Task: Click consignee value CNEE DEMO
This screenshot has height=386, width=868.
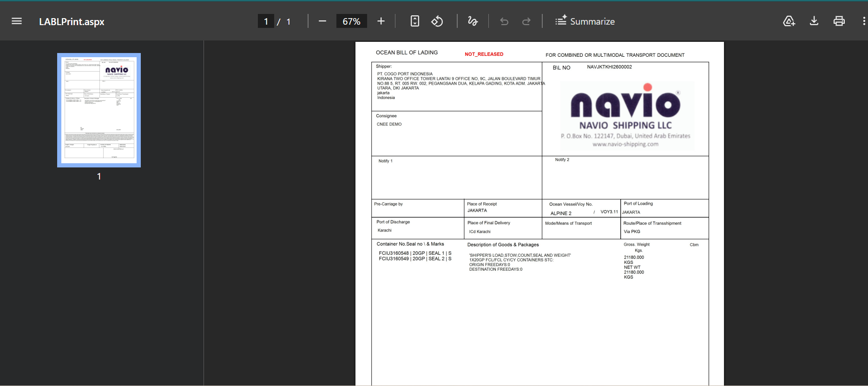Action: pyautogui.click(x=389, y=124)
